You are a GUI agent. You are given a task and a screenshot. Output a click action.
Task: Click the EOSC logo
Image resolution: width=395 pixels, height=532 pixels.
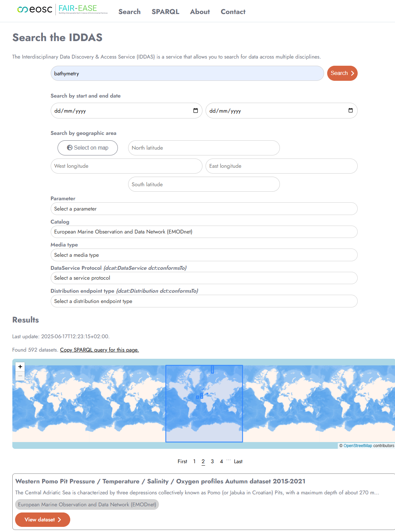click(34, 10)
